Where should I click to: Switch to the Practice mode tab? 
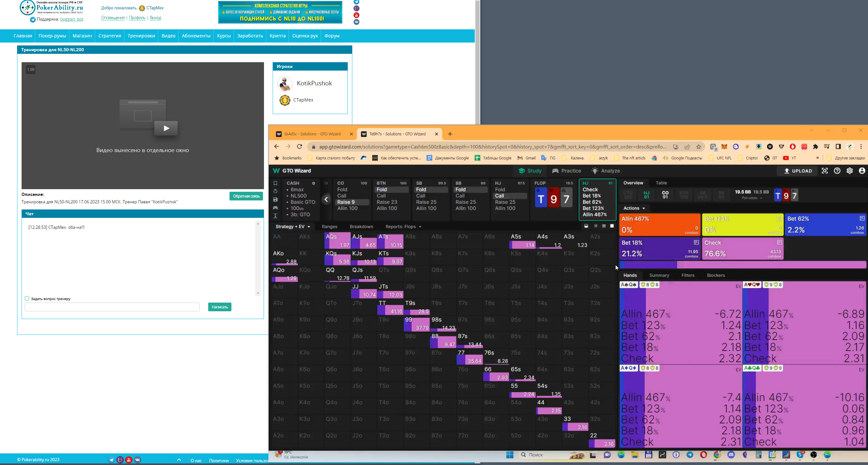tap(566, 171)
